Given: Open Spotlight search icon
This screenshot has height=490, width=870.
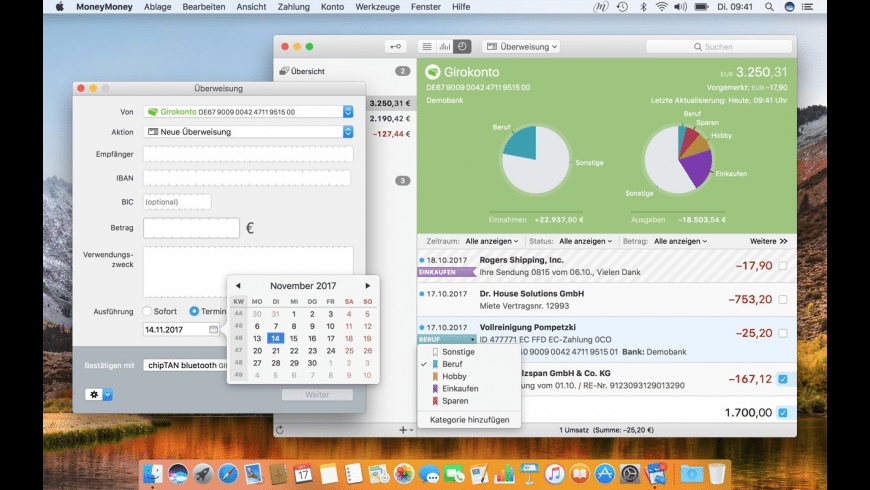Looking at the screenshot, I should tap(769, 7).
